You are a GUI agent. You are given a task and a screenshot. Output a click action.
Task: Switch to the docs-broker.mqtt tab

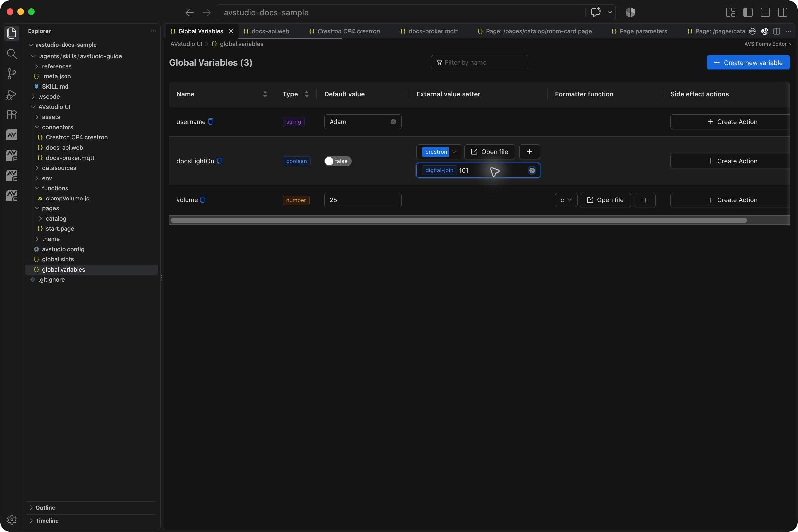(433, 31)
